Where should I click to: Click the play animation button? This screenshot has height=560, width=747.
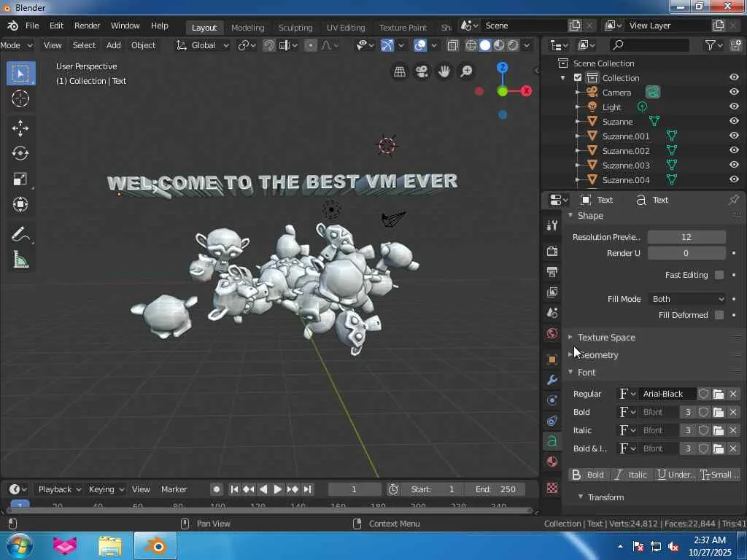pos(278,489)
